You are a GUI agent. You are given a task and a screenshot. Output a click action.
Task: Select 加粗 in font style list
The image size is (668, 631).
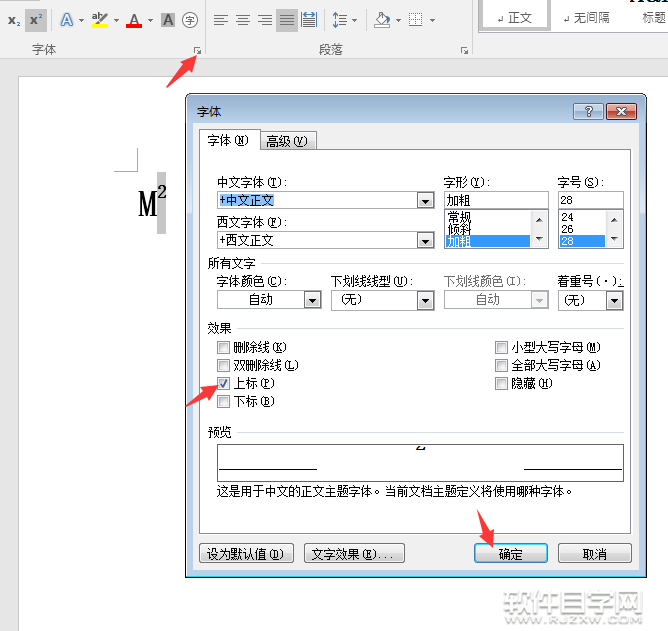pos(487,241)
